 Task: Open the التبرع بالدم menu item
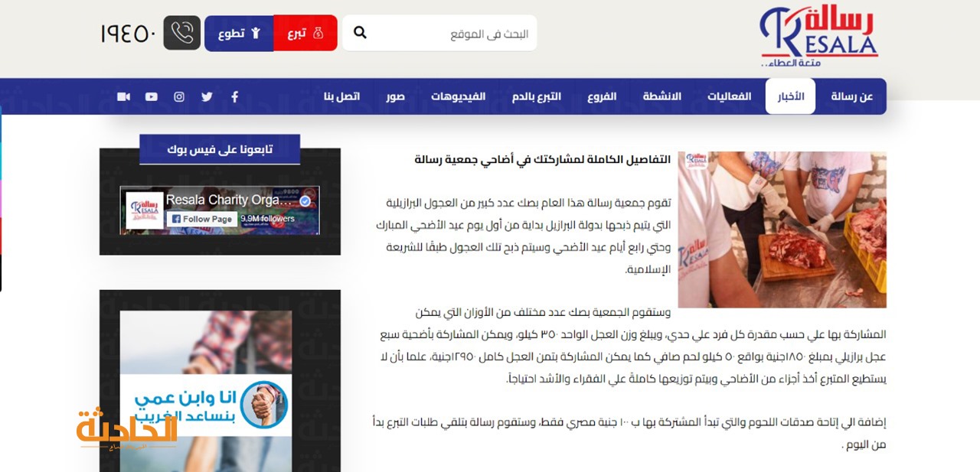(x=537, y=96)
